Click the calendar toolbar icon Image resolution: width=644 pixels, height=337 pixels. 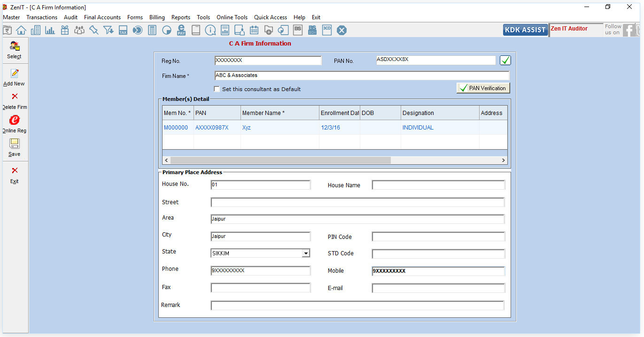pyautogui.click(x=254, y=31)
